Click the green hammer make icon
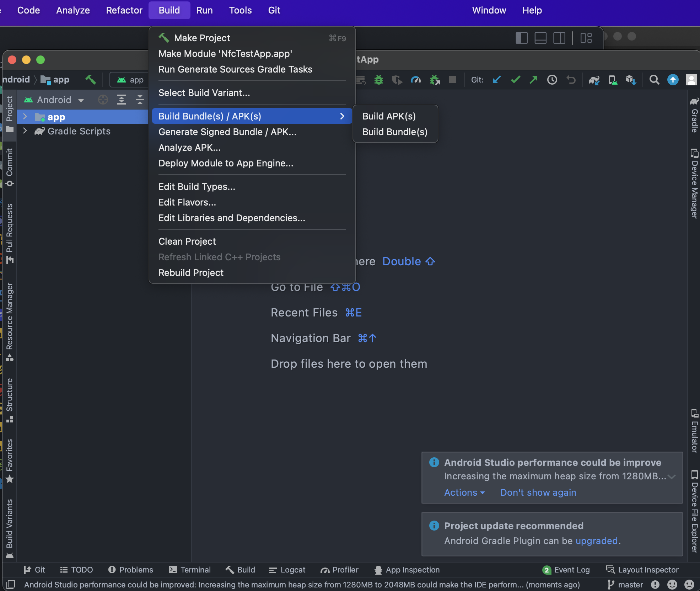The height and width of the screenshot is (591, 700). (x=91, y=80)
